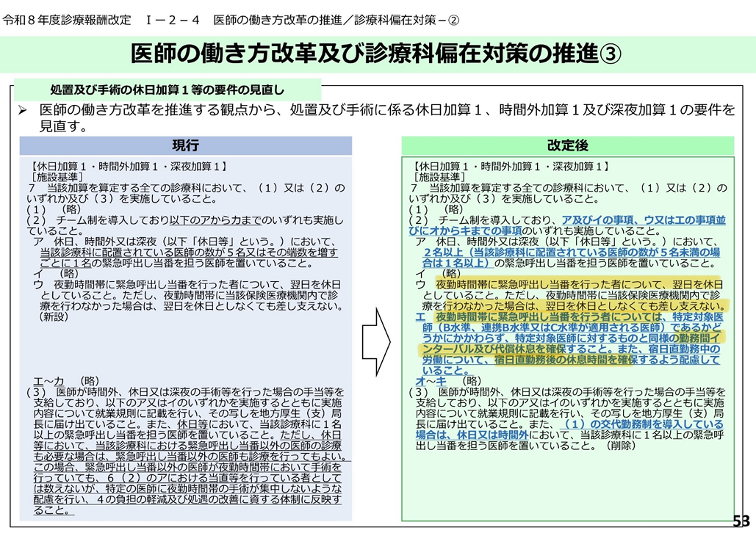Click page number 53
The image size is (756, 533).
[x=741, y=521]
